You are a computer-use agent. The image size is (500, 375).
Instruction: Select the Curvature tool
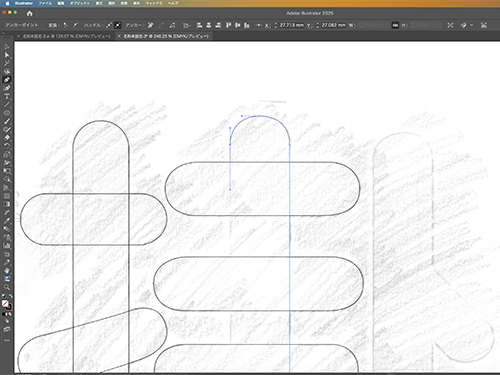coord(7,88)
